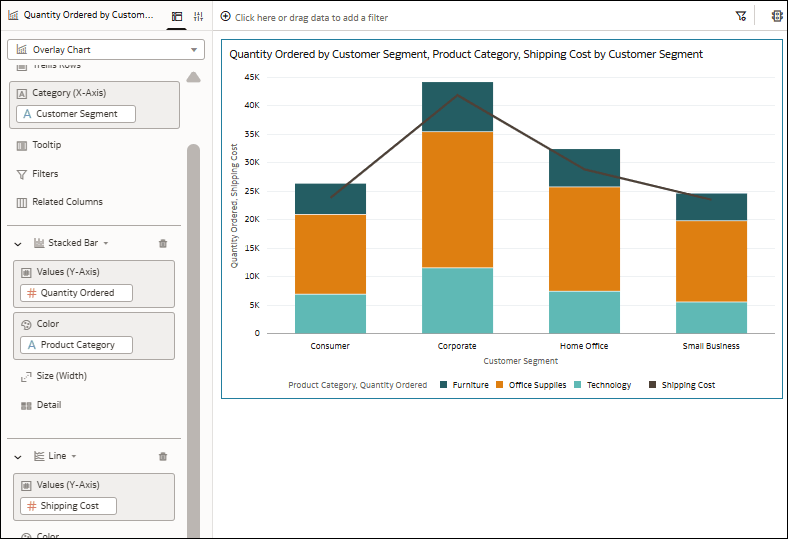Delete the Stacked Bar layer
Image resolution: width=788 pixels, height=539 pixels.
[x=163, y=243]
